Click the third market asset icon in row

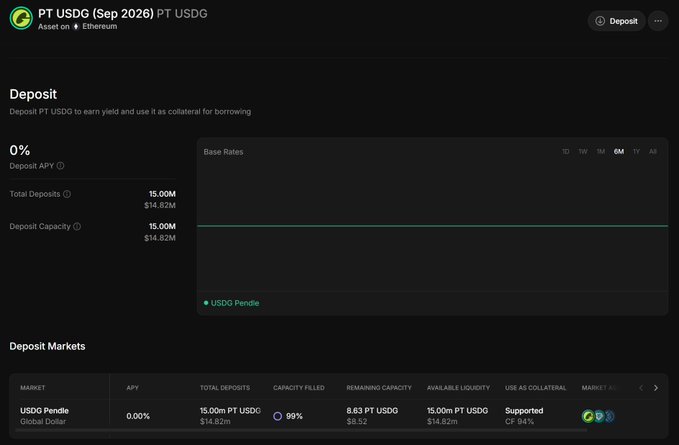pyautogui.click(x=609, y=416)
